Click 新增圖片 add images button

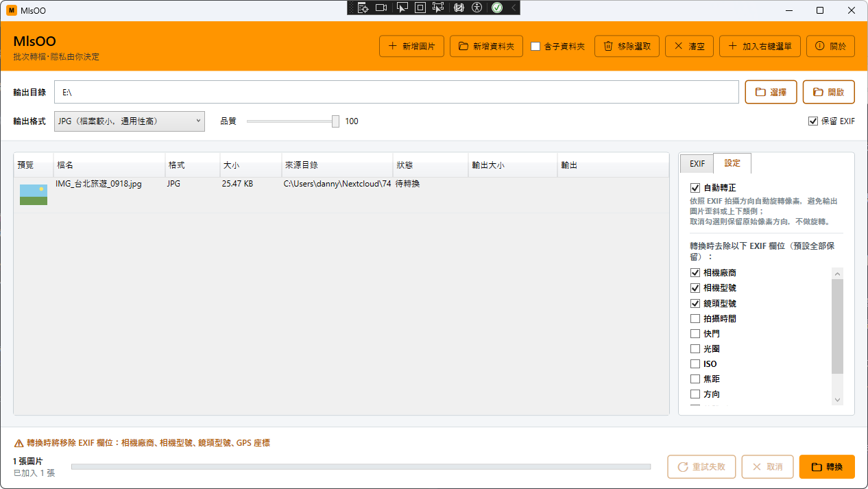pos(411,46)
